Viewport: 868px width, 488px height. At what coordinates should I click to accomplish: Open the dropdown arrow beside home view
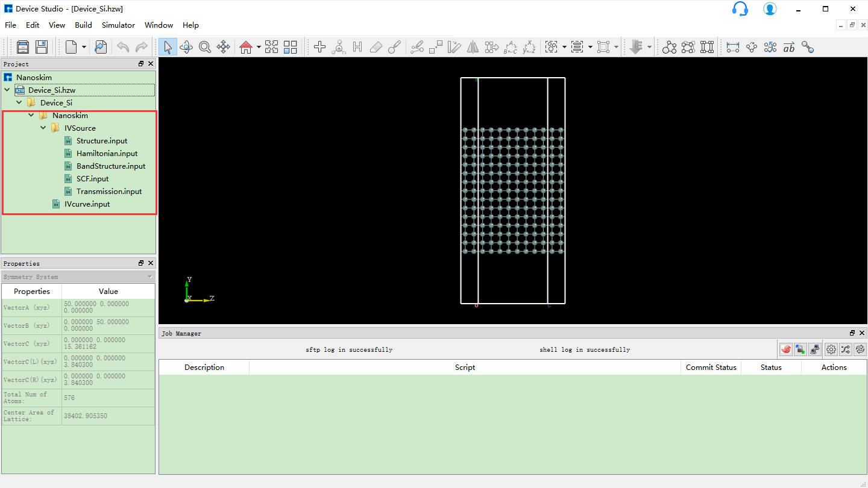pyautogui.click(x=259, y=47)
